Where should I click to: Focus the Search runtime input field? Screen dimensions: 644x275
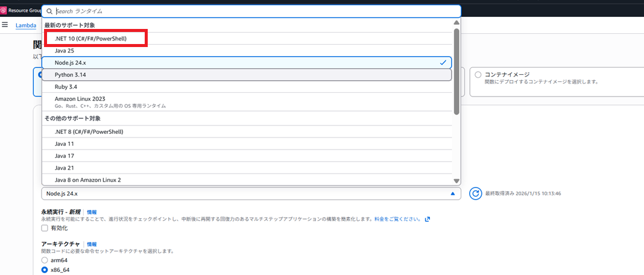[x=251, y=11]
